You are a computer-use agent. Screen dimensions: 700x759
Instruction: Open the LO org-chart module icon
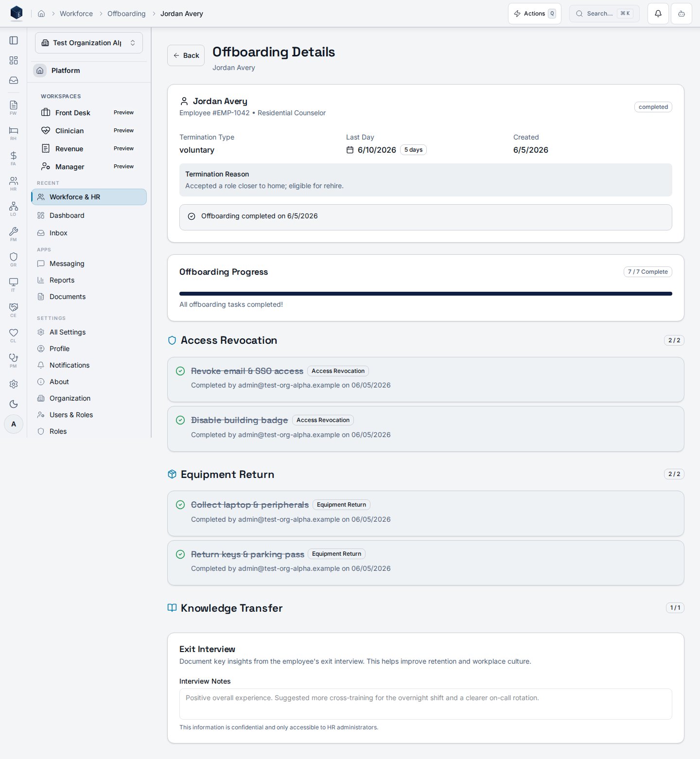(14, 209)
